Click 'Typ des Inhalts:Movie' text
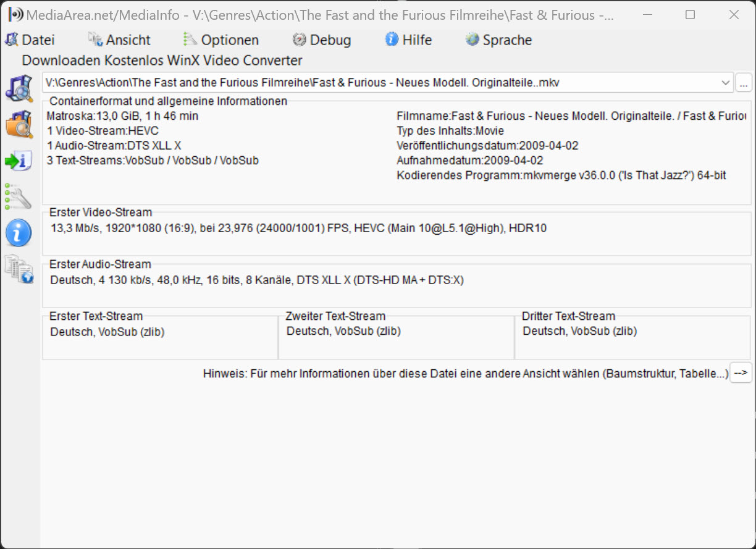This screenshot has width=756, height=549. click(450, 131)
